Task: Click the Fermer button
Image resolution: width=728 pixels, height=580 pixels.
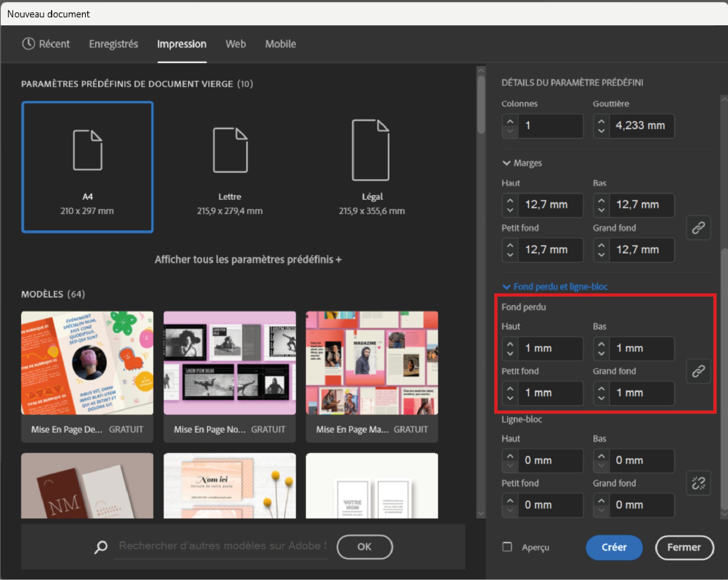Action: pyautogui.click(x=684, y=547)
